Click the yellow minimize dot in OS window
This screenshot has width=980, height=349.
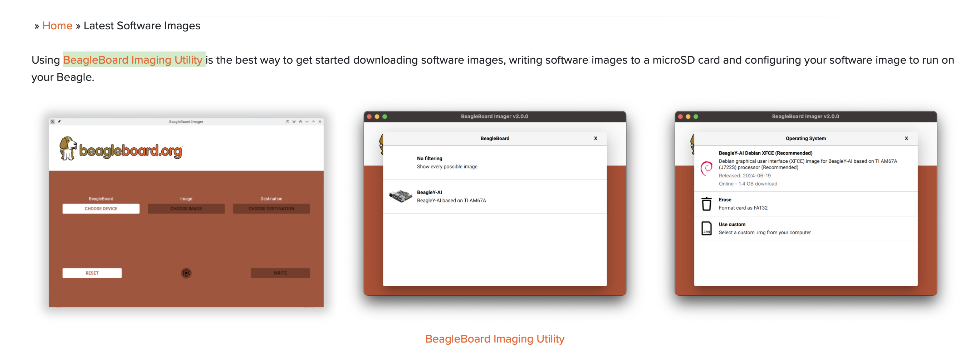pyautogui.click(x=688, y=117)
